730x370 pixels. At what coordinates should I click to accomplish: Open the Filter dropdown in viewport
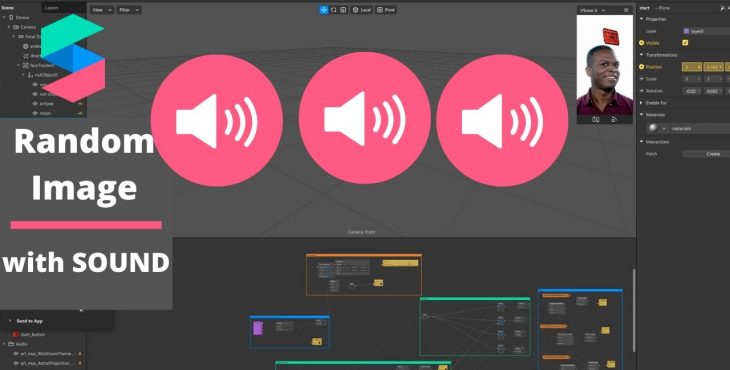(x=129, y=10)
